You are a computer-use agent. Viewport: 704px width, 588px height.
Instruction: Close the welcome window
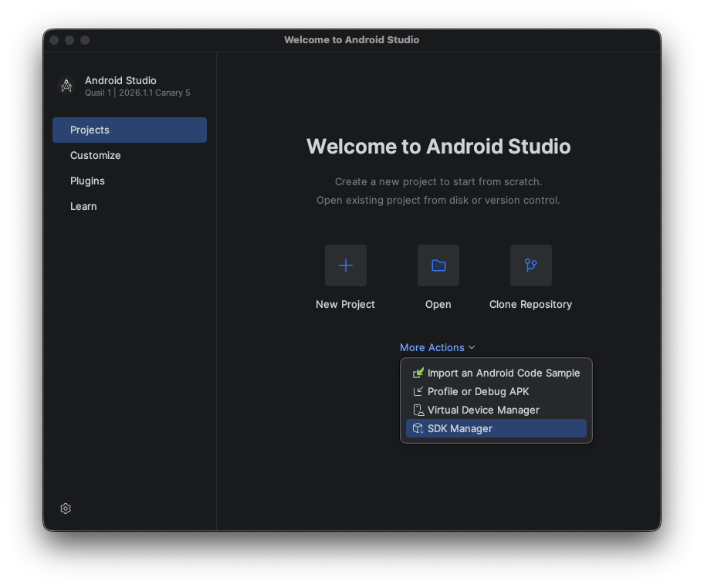pos(54,40)
